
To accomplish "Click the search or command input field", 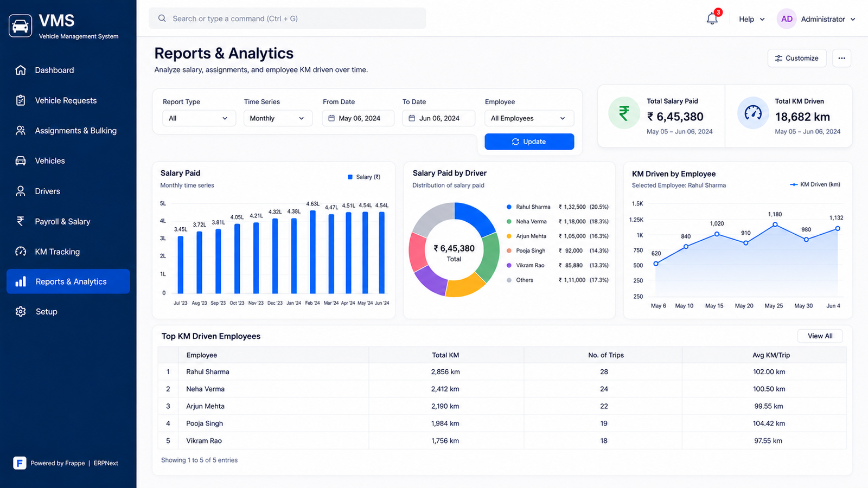I will pos(288,18).
